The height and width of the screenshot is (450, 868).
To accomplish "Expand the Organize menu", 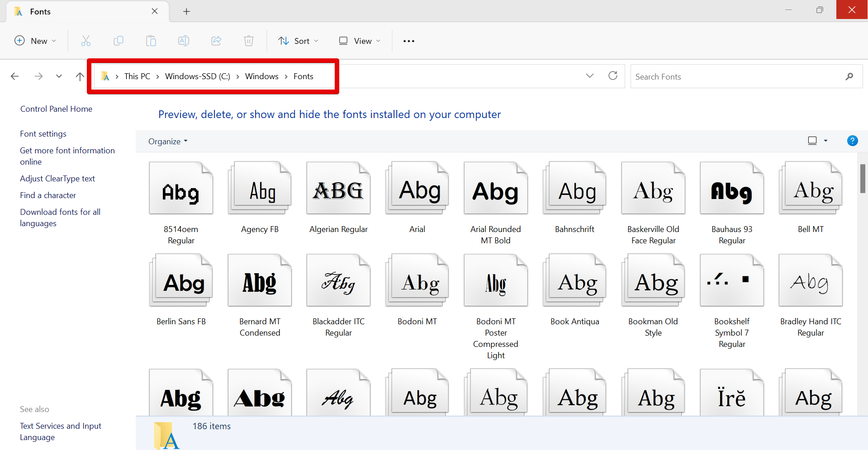I will 168,142.
